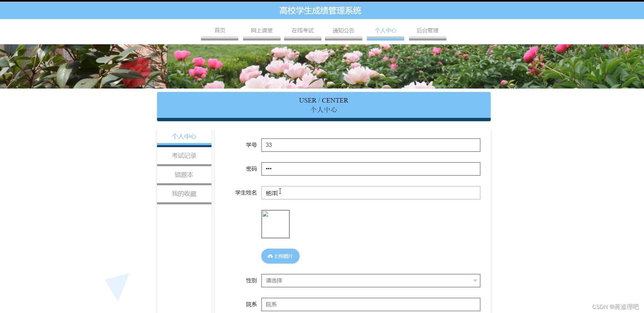Select 考试记录 in the sidebar
This screenshot has height=313, width=644.
[184, 156]
